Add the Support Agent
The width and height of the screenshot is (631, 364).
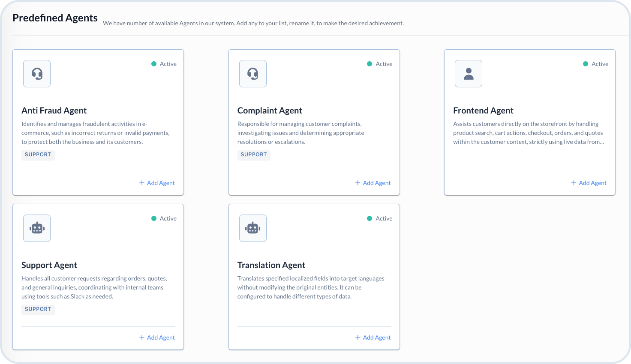point(157,337)
